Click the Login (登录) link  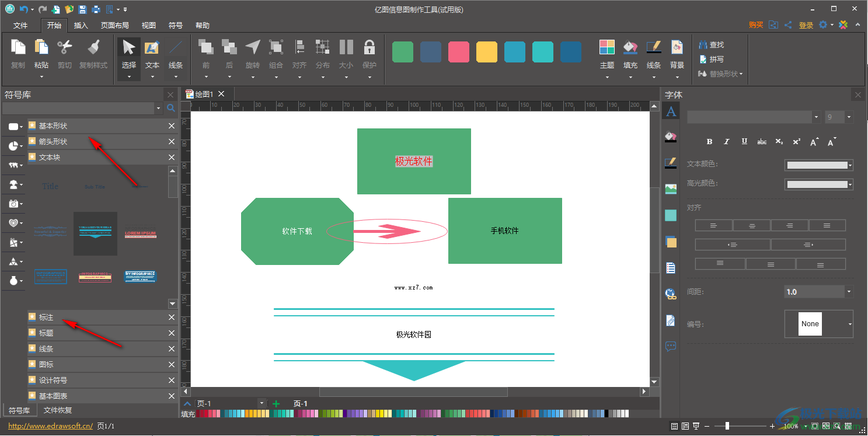point(806,25)
